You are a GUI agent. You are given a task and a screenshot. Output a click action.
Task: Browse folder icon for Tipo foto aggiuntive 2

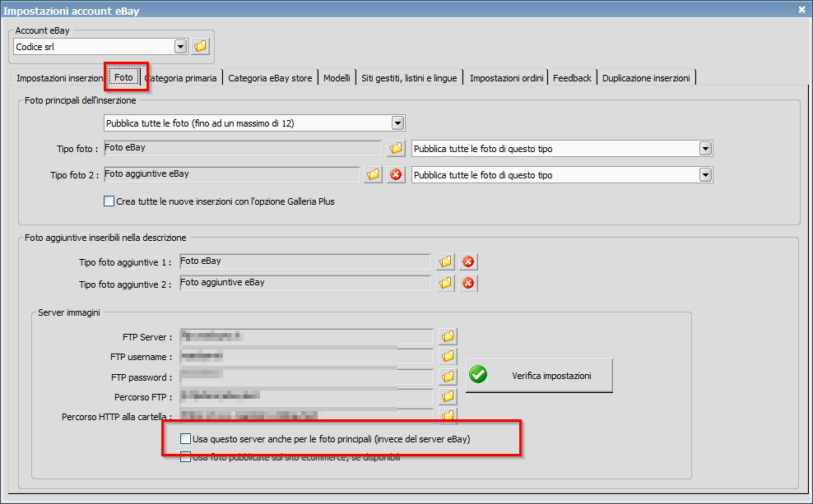click(445, 284)
